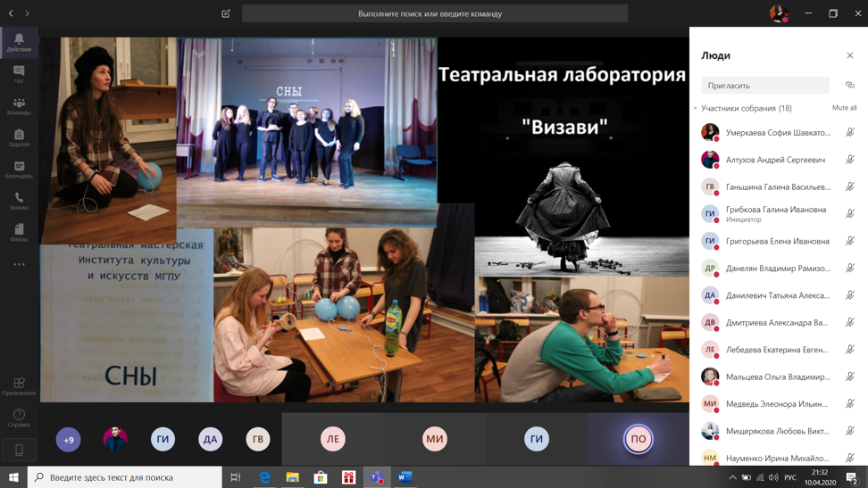Select participant Григорьева Елена Ивановна
This screenshot has width=868, height=488.
(779, 241)
